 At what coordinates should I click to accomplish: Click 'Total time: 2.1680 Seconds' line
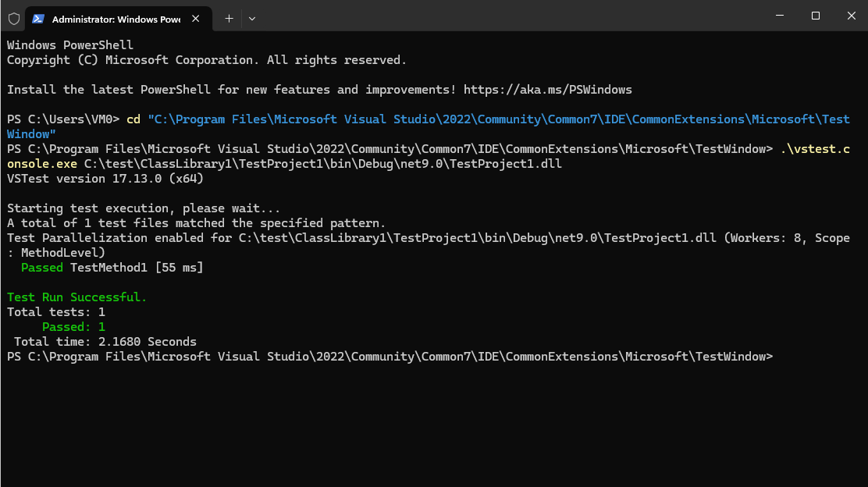105,342
